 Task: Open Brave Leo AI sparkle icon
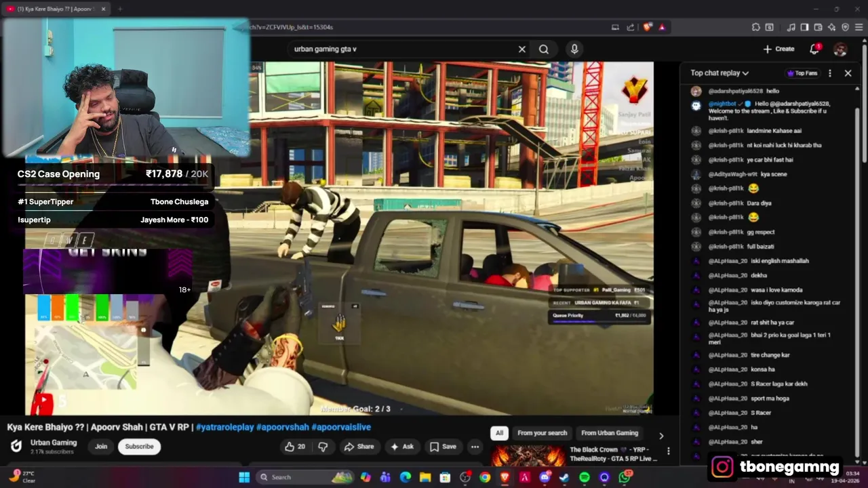point(832,27)
